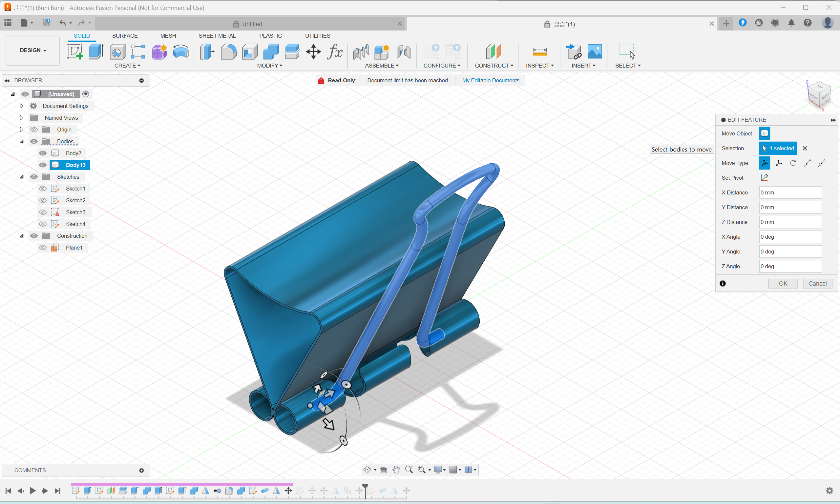Switch to the SURFACE tab
This screenshot has height=504, width=840.
(x=125, y=36)
